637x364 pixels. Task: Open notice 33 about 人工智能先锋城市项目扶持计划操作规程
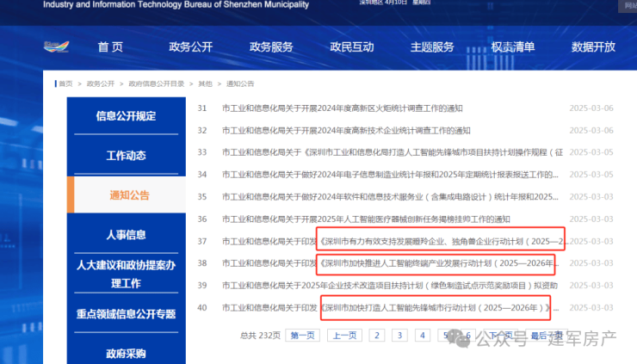point(393,152)
